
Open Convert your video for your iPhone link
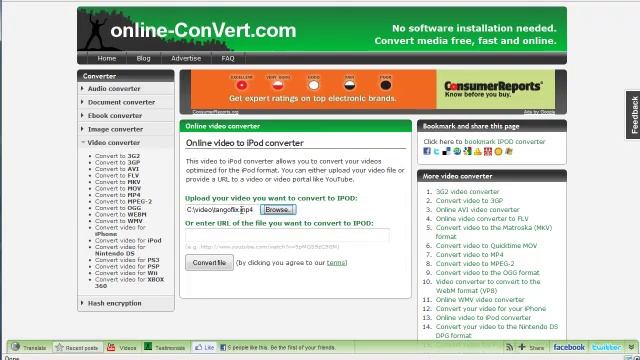click(491, 309)
